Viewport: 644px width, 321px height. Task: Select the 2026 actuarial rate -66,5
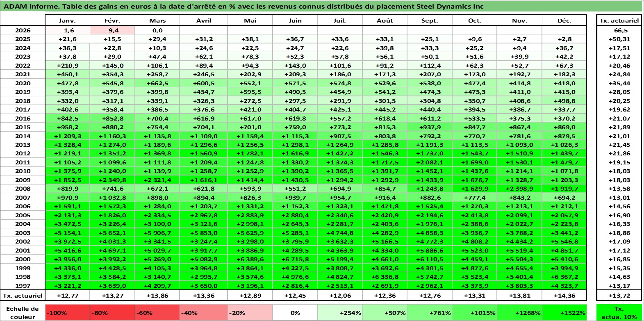pos(619,30)
